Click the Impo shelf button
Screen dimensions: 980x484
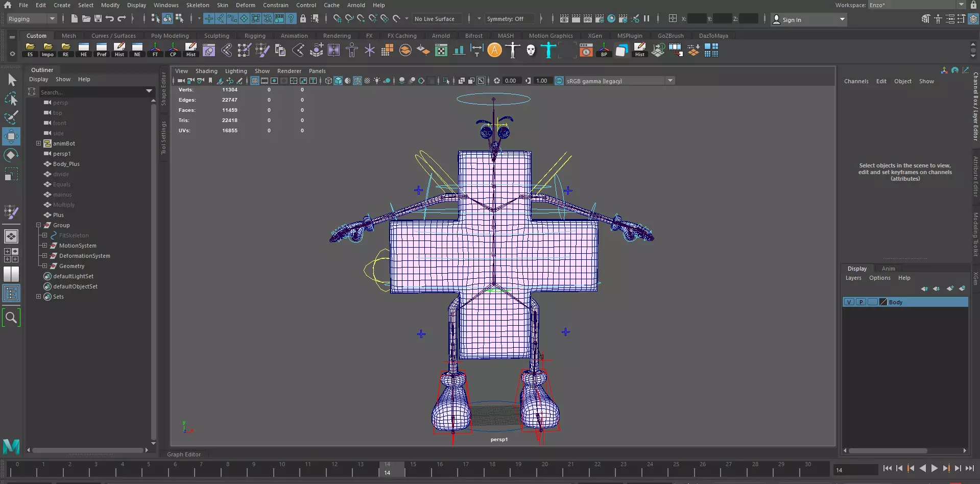click(47, 50)
